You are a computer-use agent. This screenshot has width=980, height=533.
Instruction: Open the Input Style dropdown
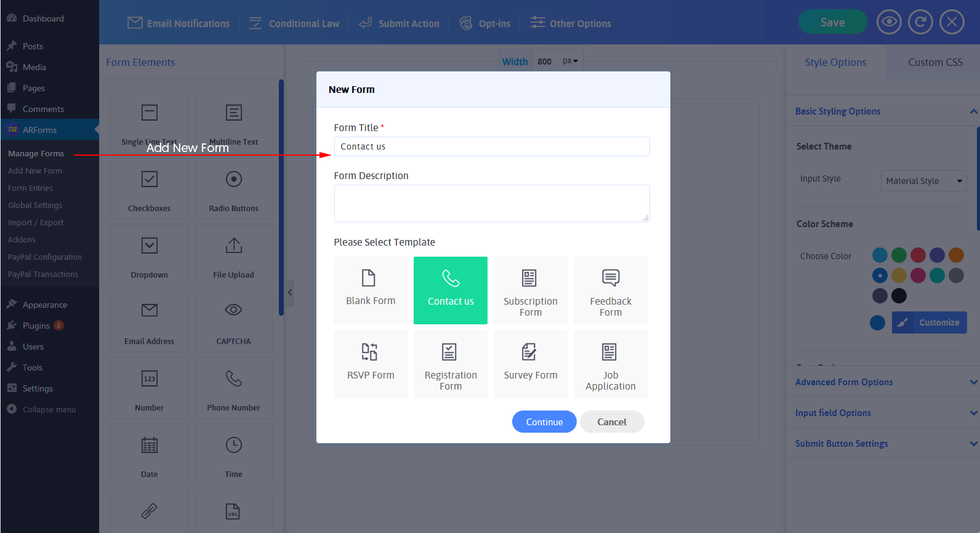coord(923,181)
